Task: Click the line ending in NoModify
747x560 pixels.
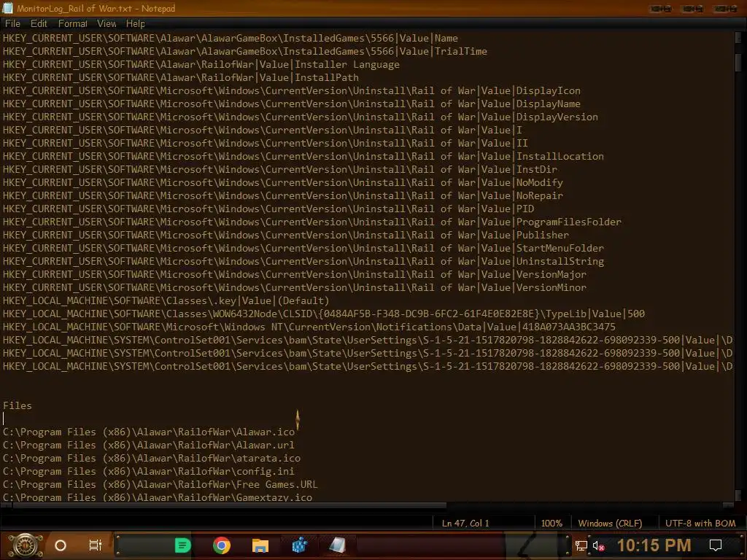Action: point(283,182)
